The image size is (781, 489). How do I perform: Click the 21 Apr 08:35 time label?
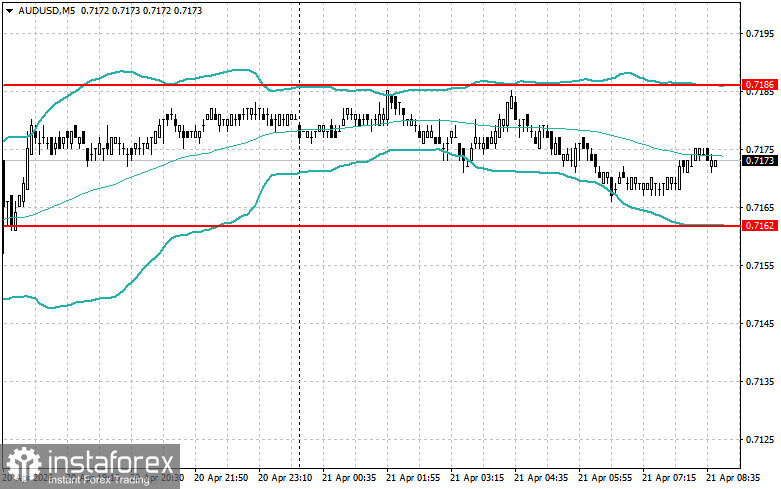pos(733,478)
